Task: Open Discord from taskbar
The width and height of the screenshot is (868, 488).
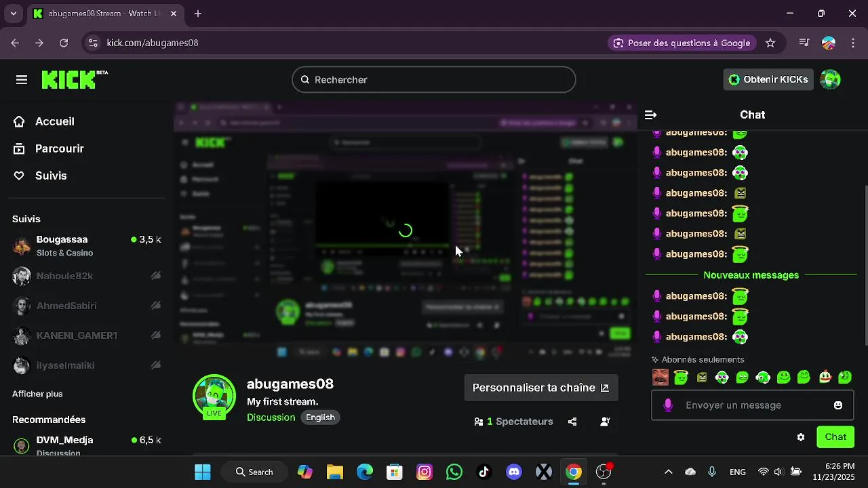Action: (x=514, y=472)
